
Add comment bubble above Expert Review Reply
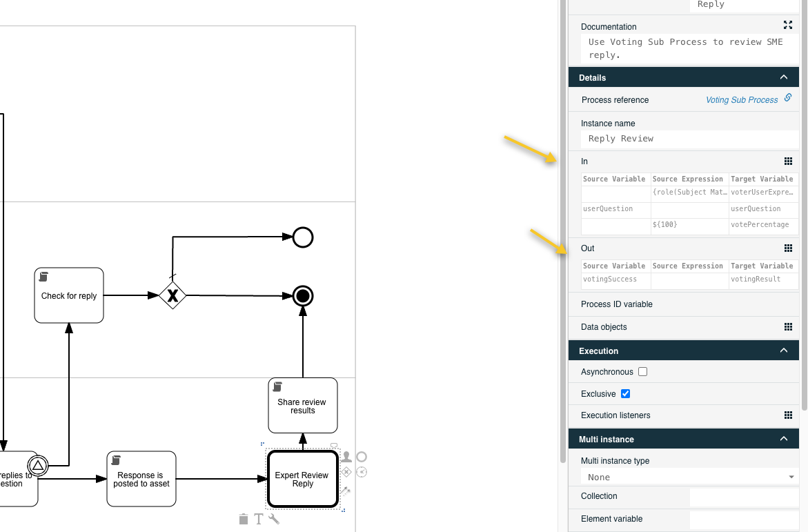(334, 445)
